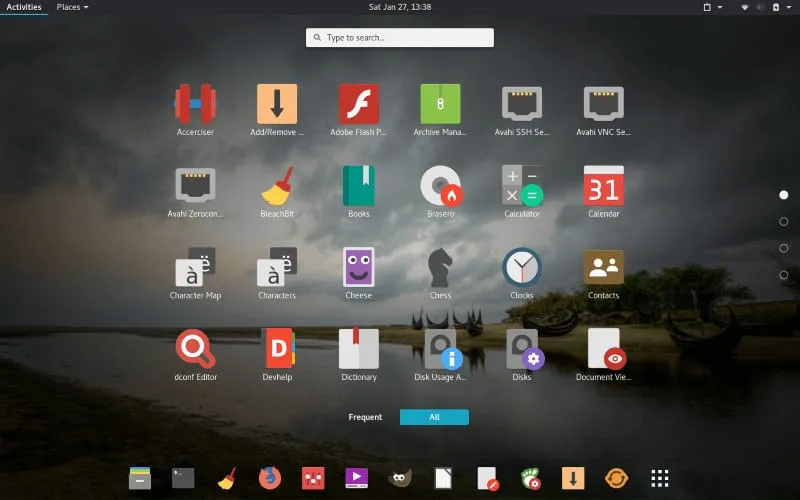Click the red mixer icon in dock

pos(313,478)
